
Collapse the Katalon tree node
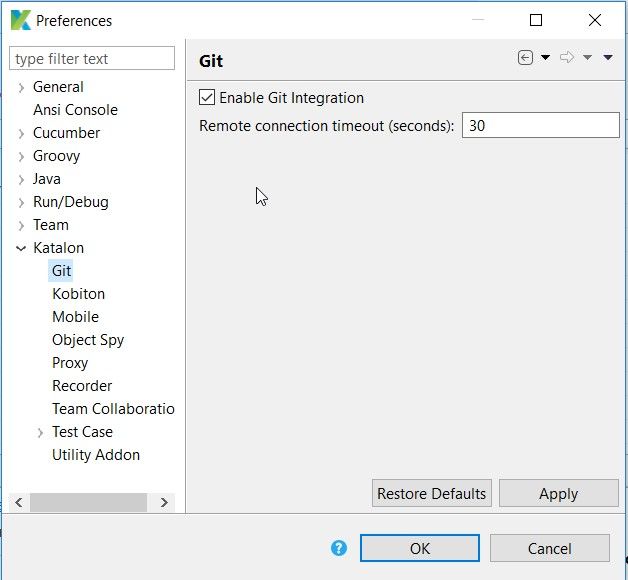(x=21, y=248)
